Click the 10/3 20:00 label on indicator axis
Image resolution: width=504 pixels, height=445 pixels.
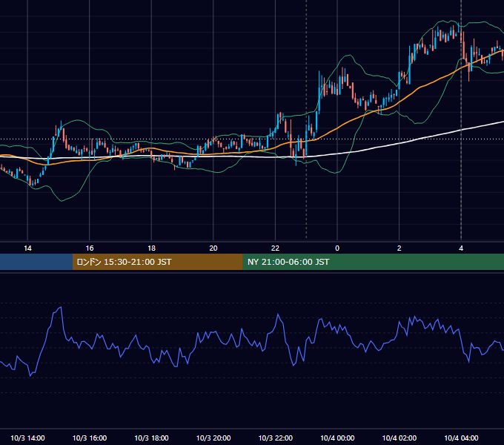[213, 438]
